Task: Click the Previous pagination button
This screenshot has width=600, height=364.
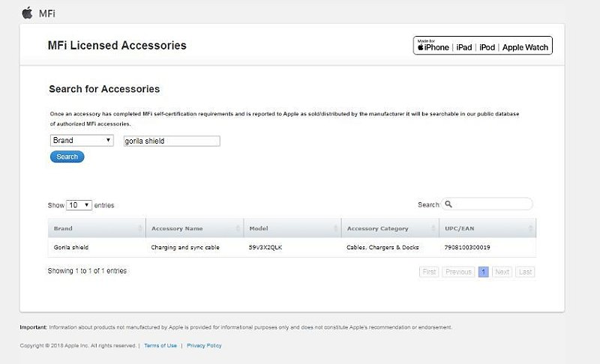Action: coord(458,272)
